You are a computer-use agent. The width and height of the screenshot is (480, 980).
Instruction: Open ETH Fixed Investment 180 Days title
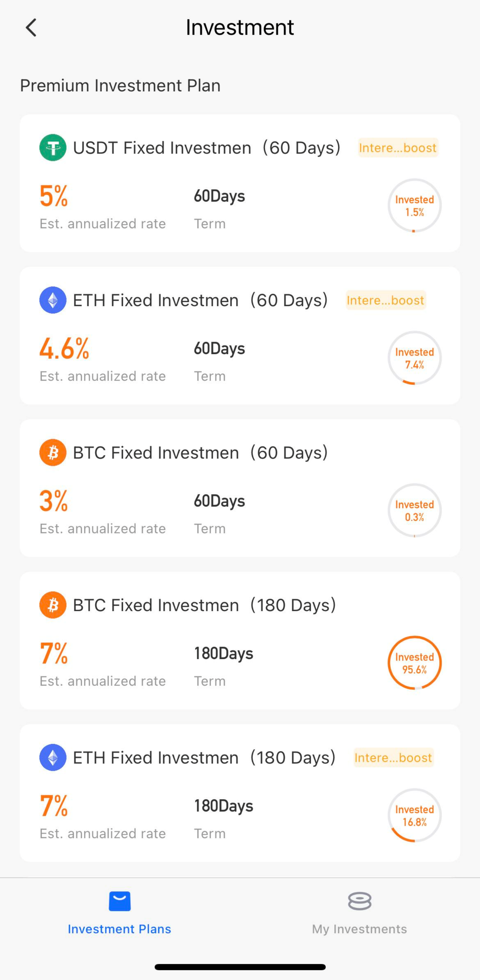[204, 757]
